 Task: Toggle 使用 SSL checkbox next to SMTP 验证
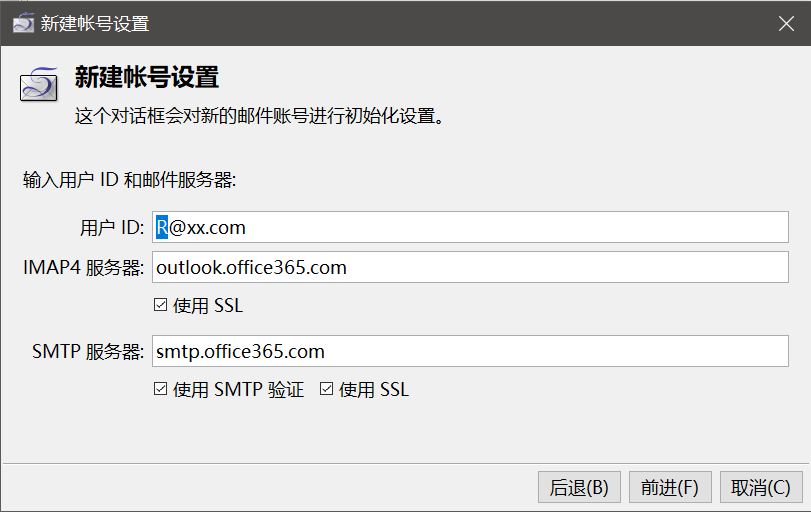click(x=326, y=390)
